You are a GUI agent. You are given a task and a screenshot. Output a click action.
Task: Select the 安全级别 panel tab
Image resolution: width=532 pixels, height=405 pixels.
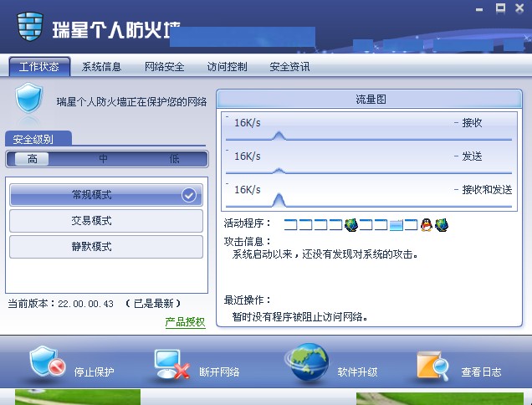tap(38, 139)
